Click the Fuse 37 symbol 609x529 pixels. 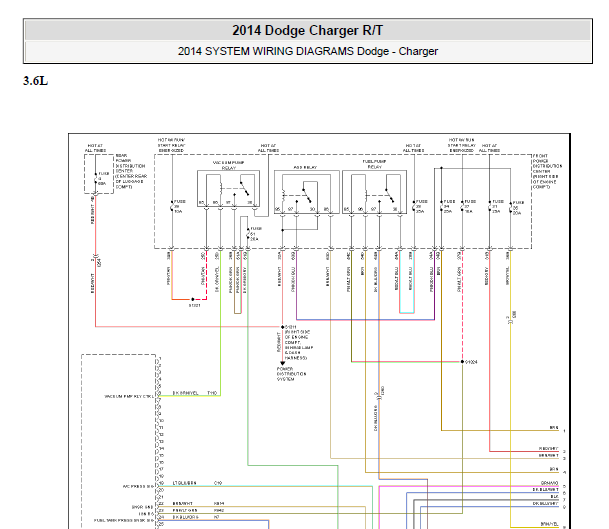coord(463,206)
